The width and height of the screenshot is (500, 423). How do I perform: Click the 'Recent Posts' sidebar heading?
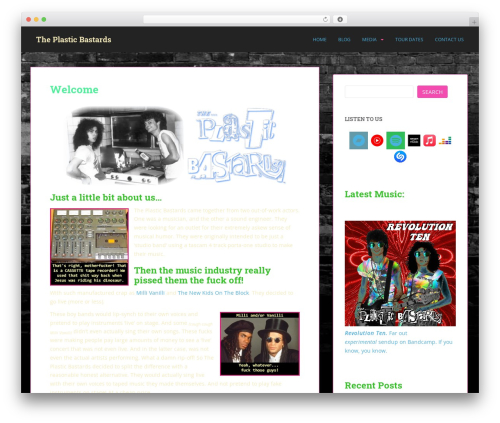click(373, 386)
